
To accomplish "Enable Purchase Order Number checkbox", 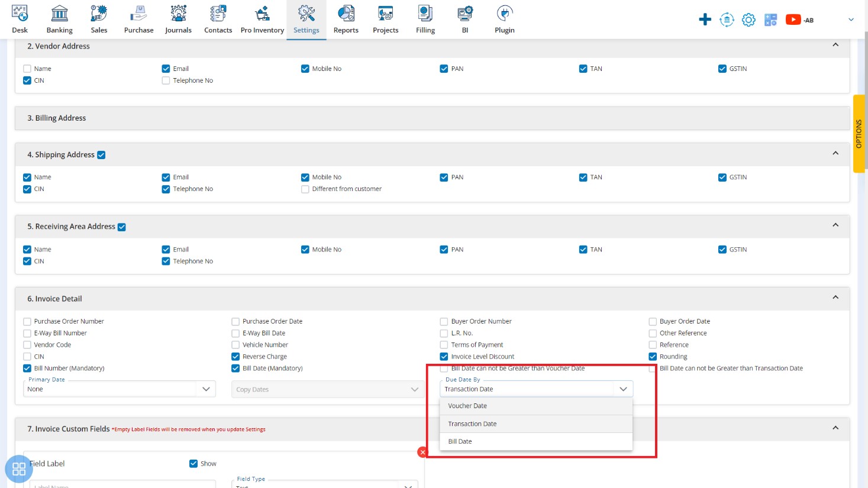I will click(x=27, y=322).
